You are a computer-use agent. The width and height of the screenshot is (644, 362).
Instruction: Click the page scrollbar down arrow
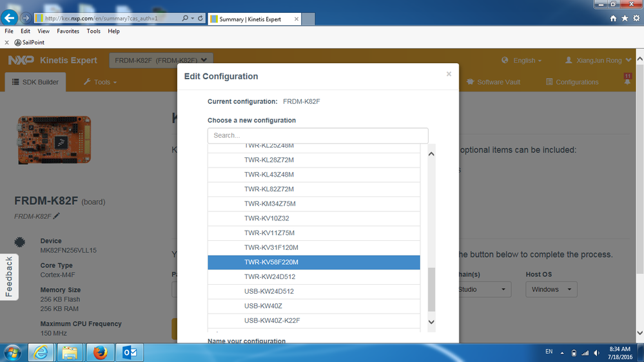[640, 332]
